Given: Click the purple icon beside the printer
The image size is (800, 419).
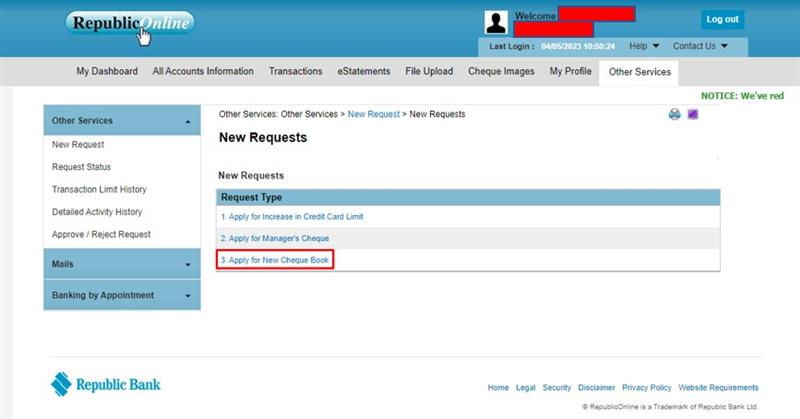Looking at the screenshot, I should click(693, 115).
